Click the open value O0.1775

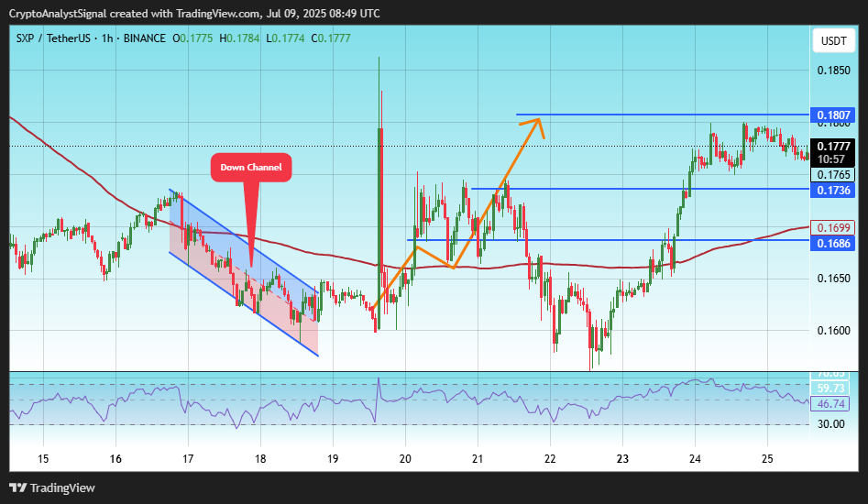pos(192,38)
